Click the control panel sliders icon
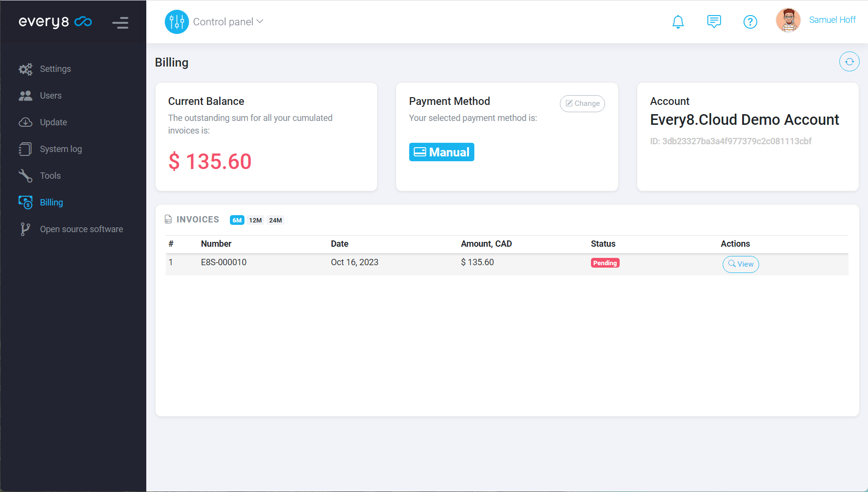Screen dimensions: 868x492 click(176, 21)
